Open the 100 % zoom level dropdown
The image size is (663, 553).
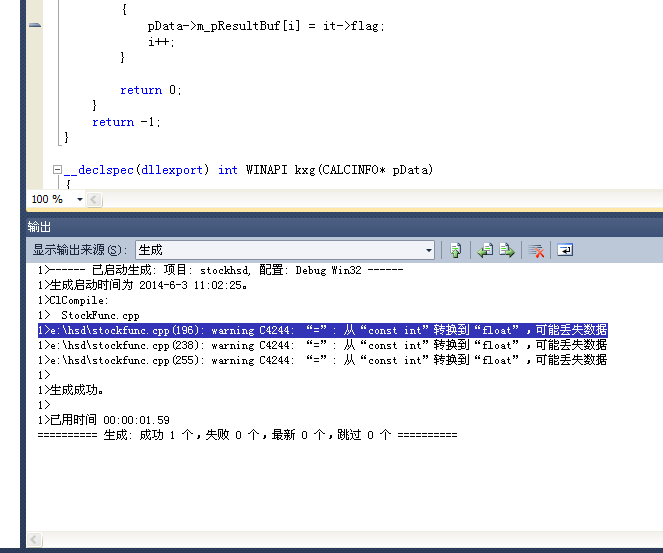click(79, 199)
